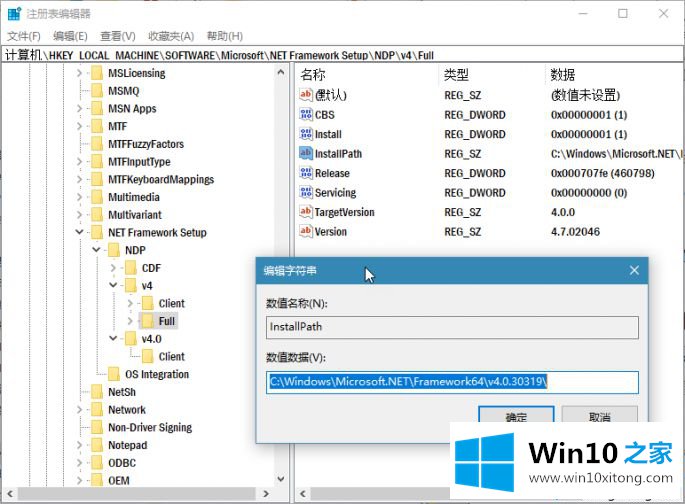Select the NetSh folder icon

click(97, 392)
